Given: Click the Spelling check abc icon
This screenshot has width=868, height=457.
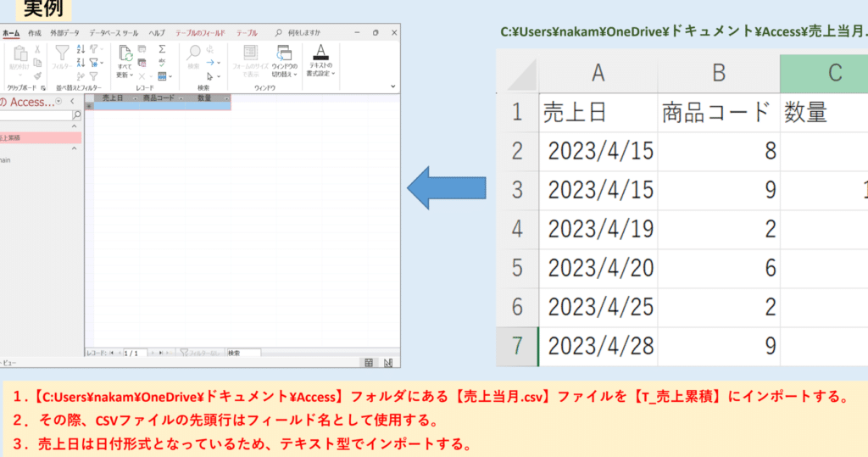Looking at the screenshot, I should 162,62.
